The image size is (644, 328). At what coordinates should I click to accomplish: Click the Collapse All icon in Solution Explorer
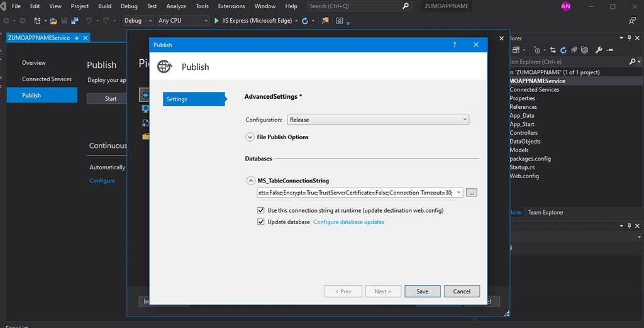click(x=574, y=50)
